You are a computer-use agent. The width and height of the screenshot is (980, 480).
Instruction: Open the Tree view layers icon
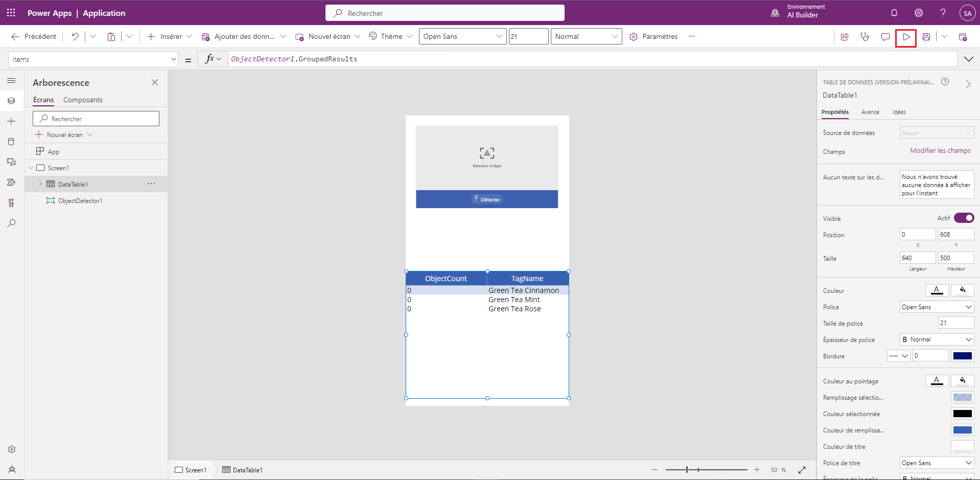point(11,101)
